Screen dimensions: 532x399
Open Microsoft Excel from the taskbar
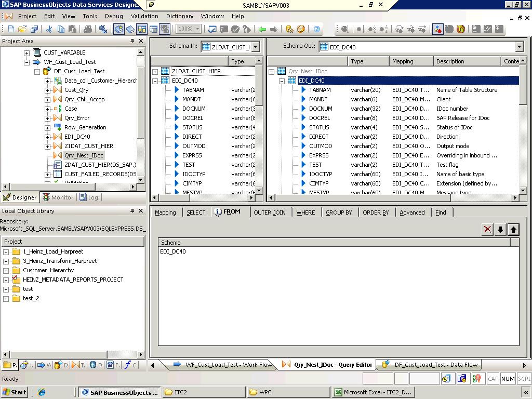pos(373,392)
